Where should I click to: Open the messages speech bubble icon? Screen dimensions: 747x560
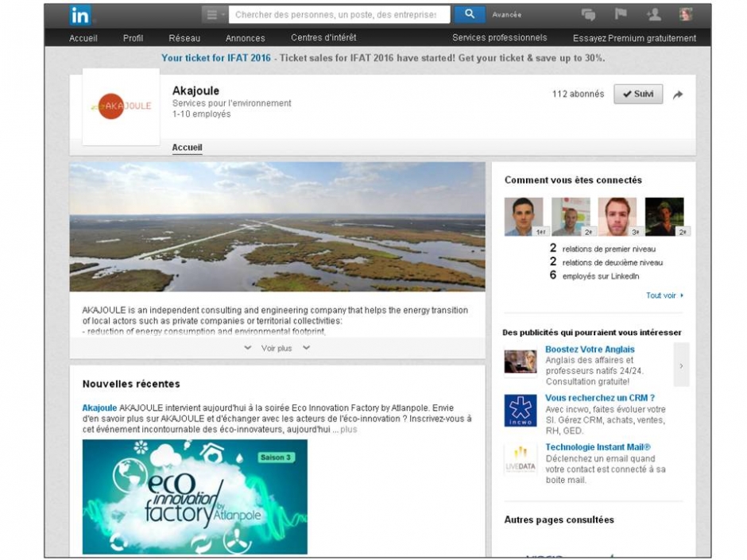(x=588, y=15)
